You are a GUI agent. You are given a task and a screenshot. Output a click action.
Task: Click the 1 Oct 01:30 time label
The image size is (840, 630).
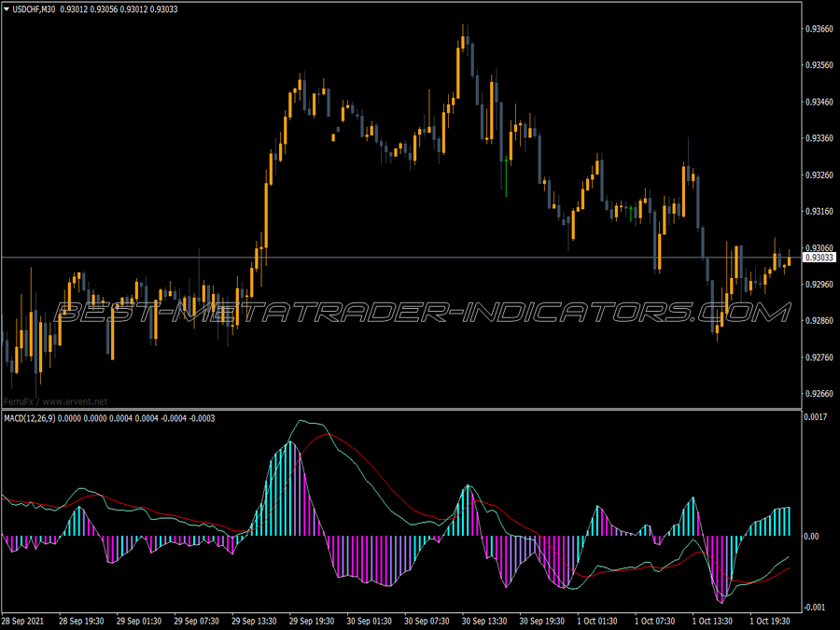597,622
